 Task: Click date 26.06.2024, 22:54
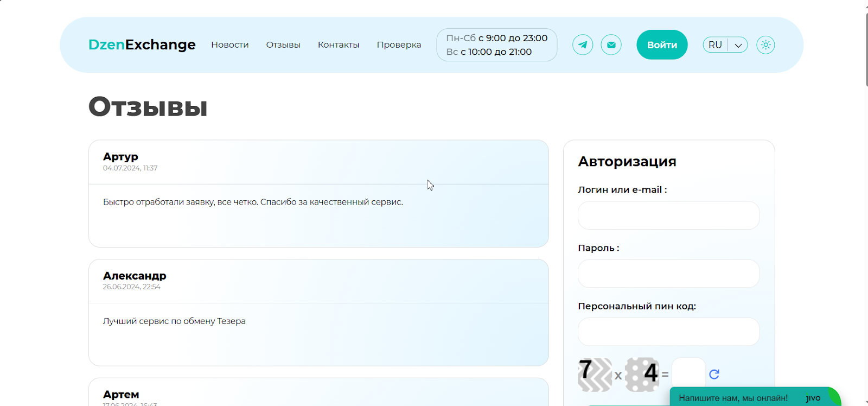click(x=132, y=287)
